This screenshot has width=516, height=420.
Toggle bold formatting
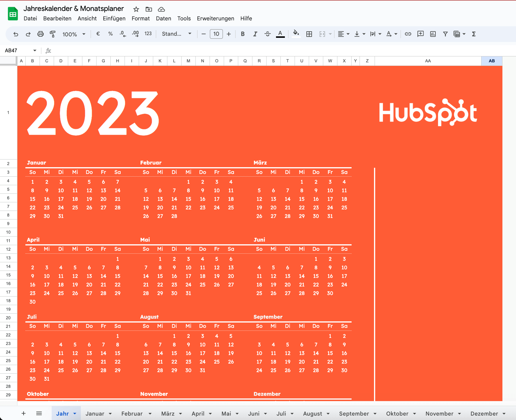[243, 34]
